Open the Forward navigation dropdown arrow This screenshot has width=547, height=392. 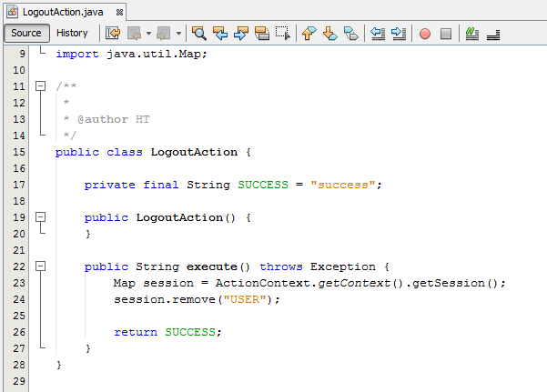coord(178,34)
